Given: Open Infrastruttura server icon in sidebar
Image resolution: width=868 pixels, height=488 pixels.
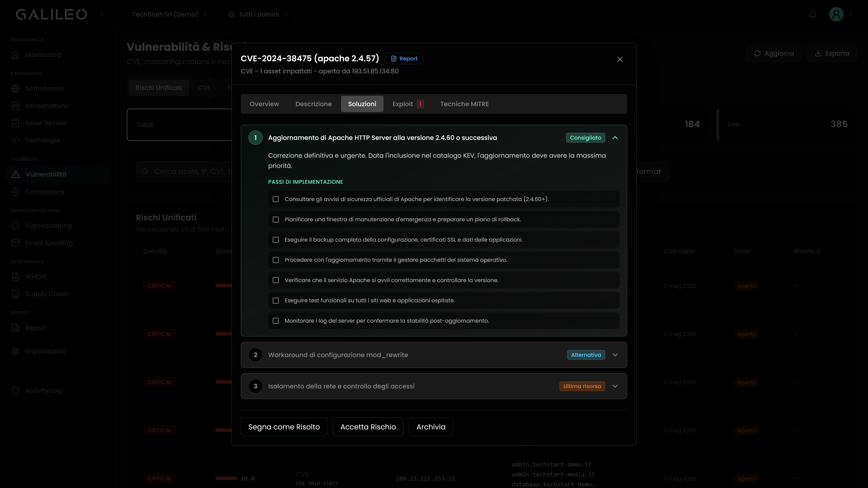Looking at the screenshot, I should click(x=15, y=106).
